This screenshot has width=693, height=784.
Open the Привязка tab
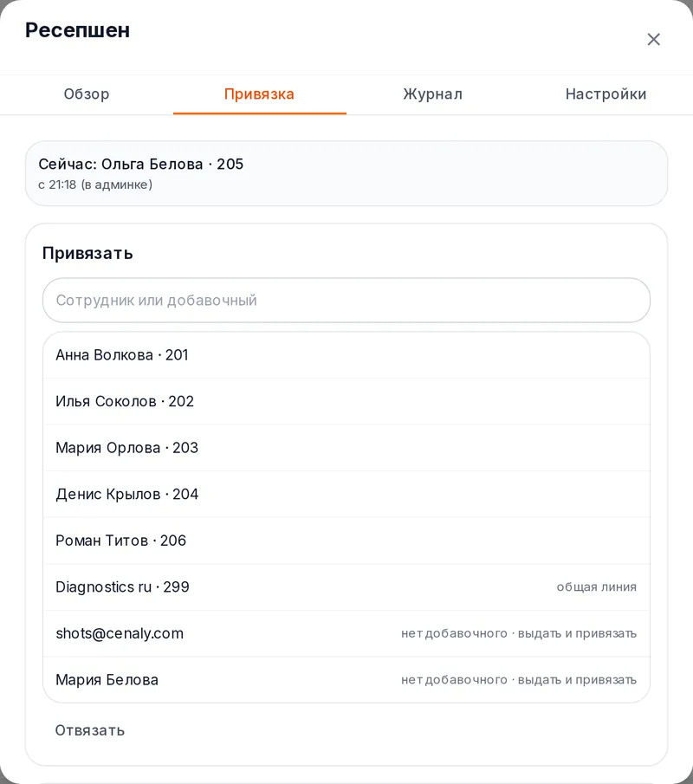tap(260, 94)
